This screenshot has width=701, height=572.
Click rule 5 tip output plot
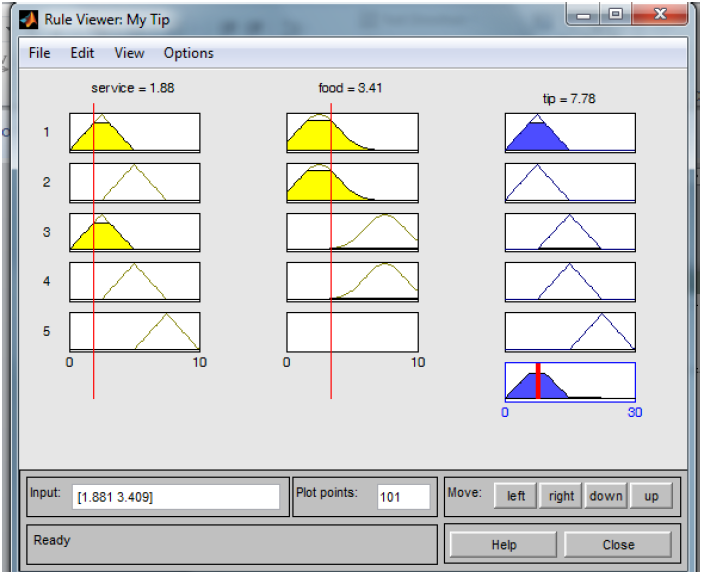(570, 332)
